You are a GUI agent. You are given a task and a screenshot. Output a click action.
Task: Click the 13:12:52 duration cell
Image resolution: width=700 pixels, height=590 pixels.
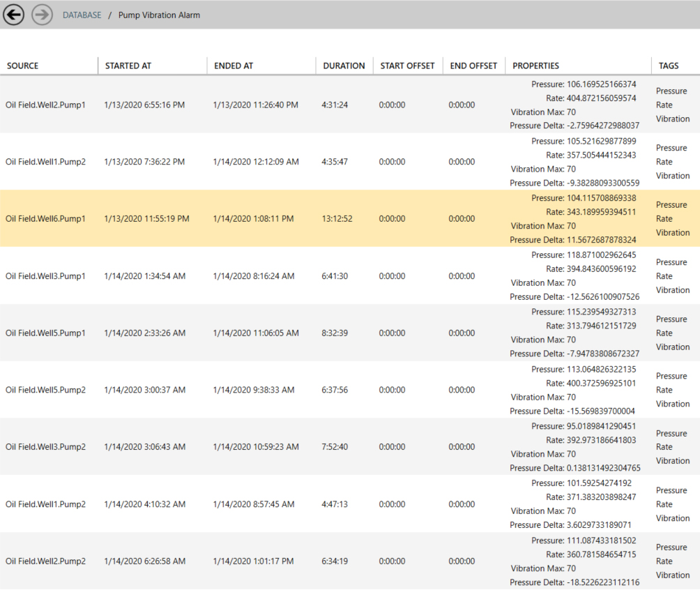[337, 218]
